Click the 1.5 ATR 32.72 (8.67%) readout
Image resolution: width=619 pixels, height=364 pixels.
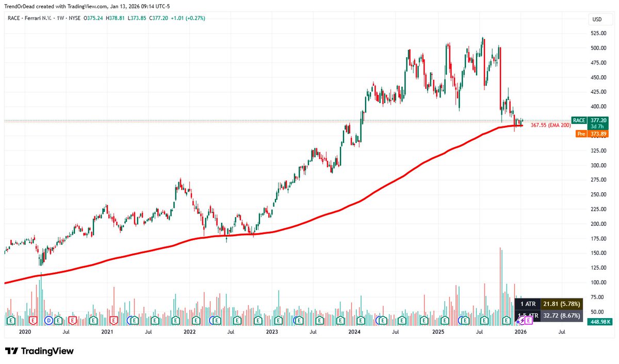coord(549,315)
